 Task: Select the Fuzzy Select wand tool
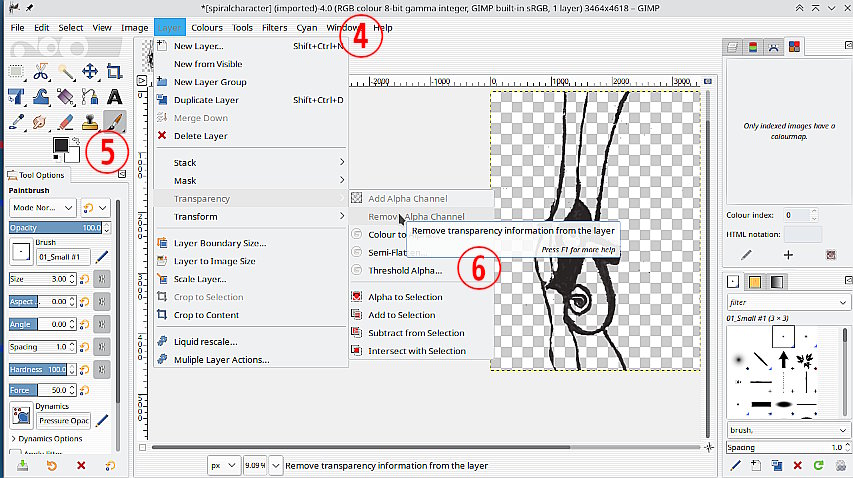coord(65,71)
